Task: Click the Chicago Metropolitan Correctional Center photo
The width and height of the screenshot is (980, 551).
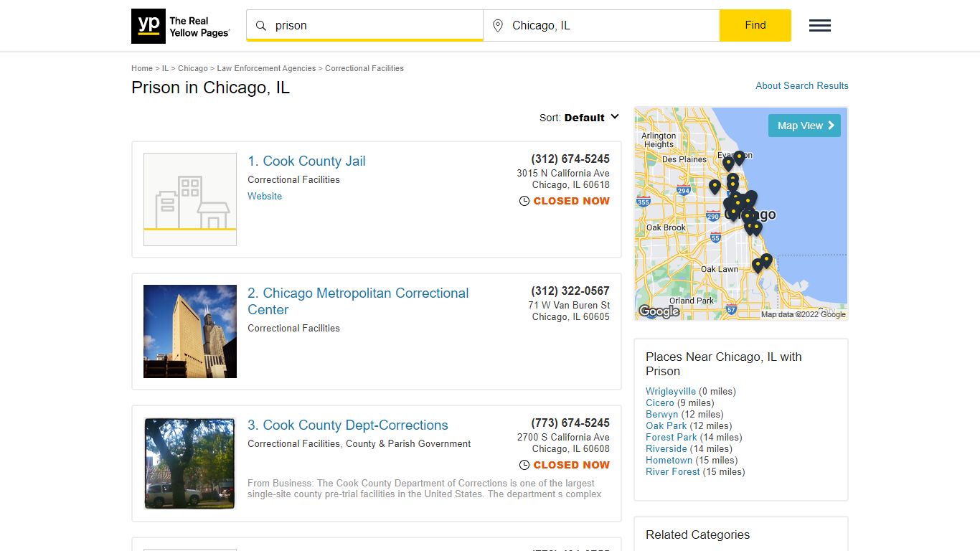Action: 190,331
